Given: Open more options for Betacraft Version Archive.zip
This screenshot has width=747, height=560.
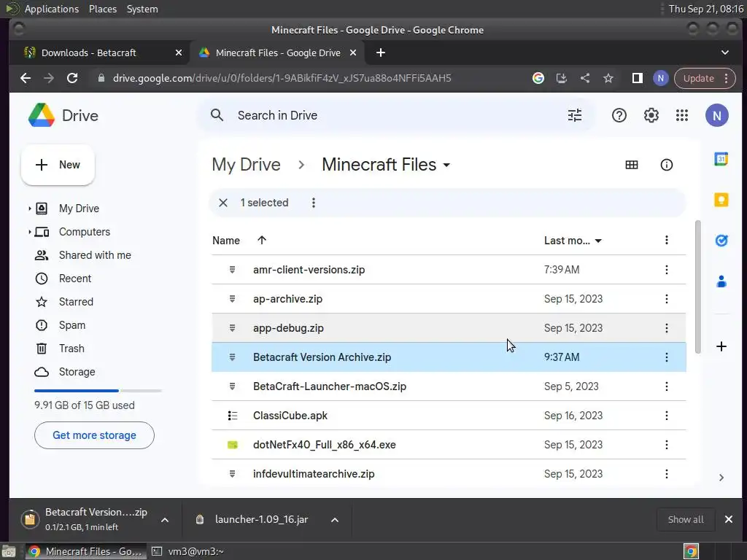Looking at the screenshot, I should pyautogui.click(x=666, y=357).
